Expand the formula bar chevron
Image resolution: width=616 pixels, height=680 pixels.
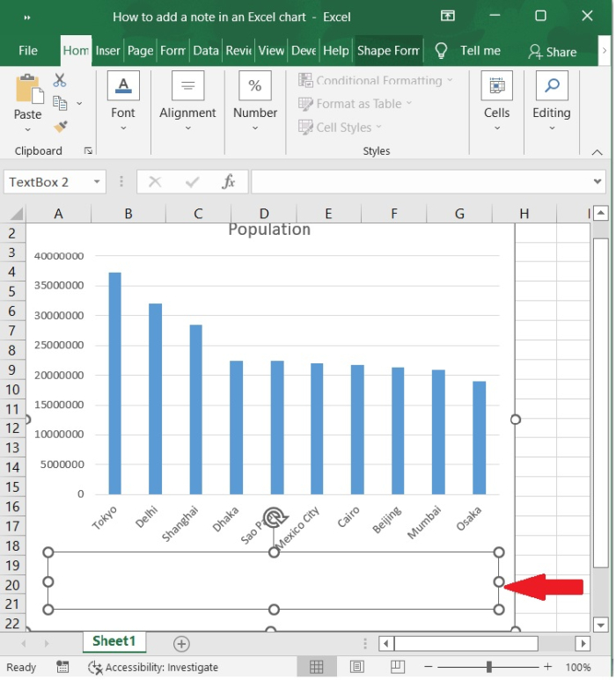coord(598,182)
